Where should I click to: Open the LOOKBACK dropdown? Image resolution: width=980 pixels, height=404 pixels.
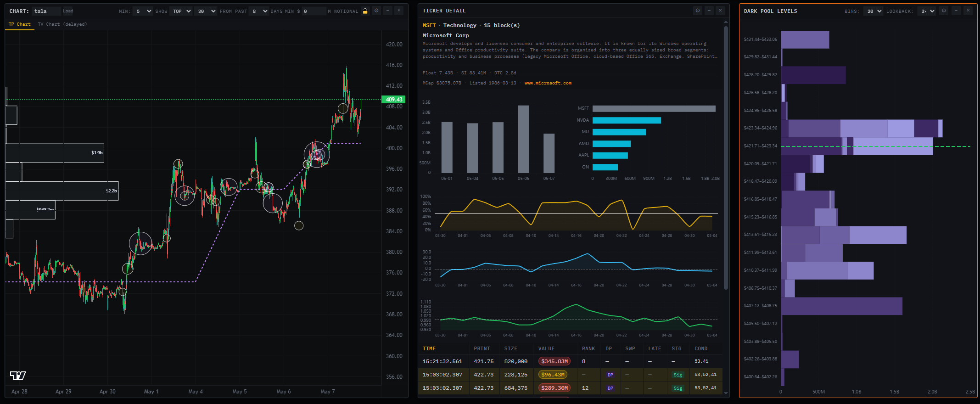click(926, 11)
